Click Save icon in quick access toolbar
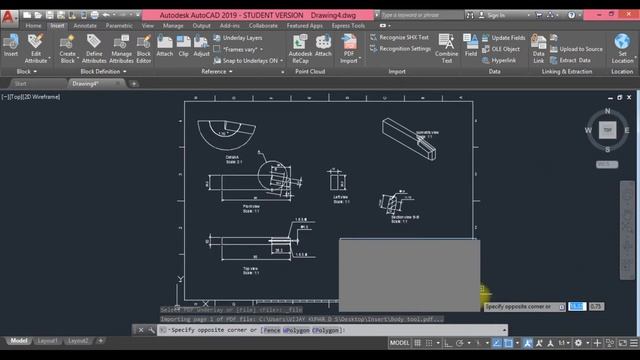 (x=49, y=15)
